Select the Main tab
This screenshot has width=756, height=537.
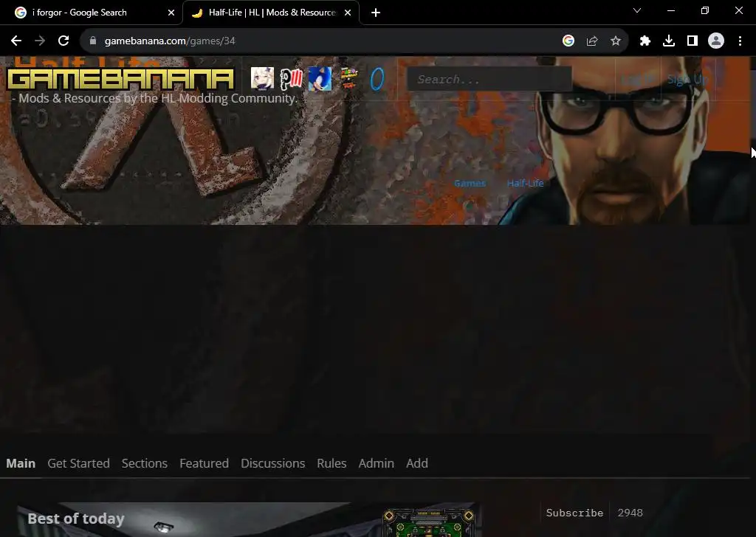pos(21,463)
